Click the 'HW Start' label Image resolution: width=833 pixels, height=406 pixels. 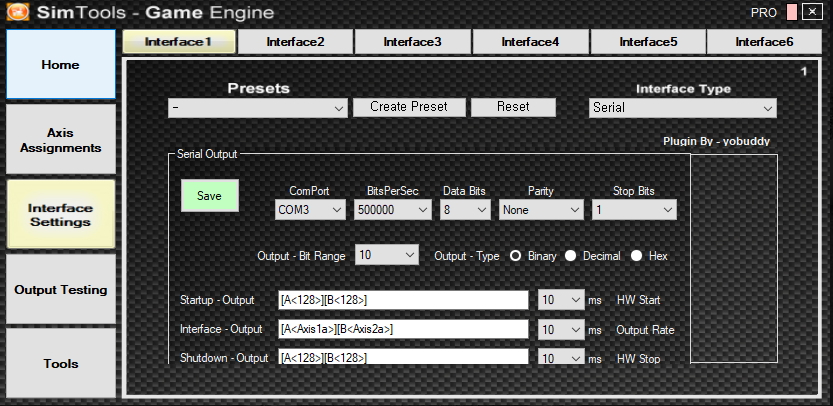(638, 300)
